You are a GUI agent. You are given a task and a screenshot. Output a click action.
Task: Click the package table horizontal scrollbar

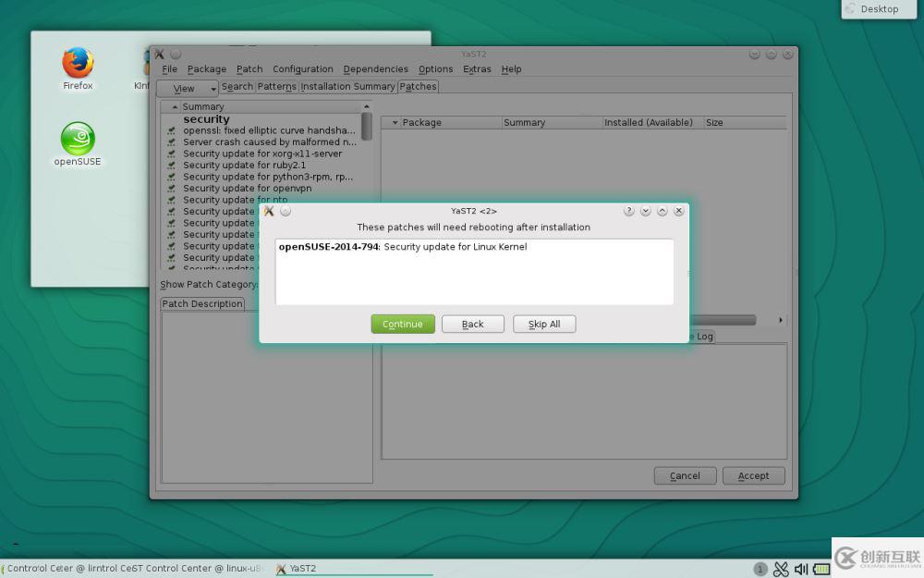click(722, 320)
